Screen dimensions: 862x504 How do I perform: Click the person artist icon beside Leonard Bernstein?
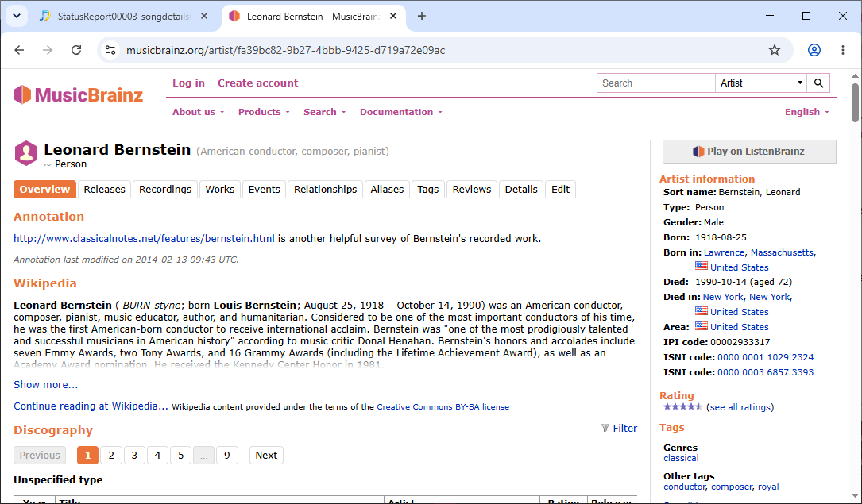pos(26,153)
